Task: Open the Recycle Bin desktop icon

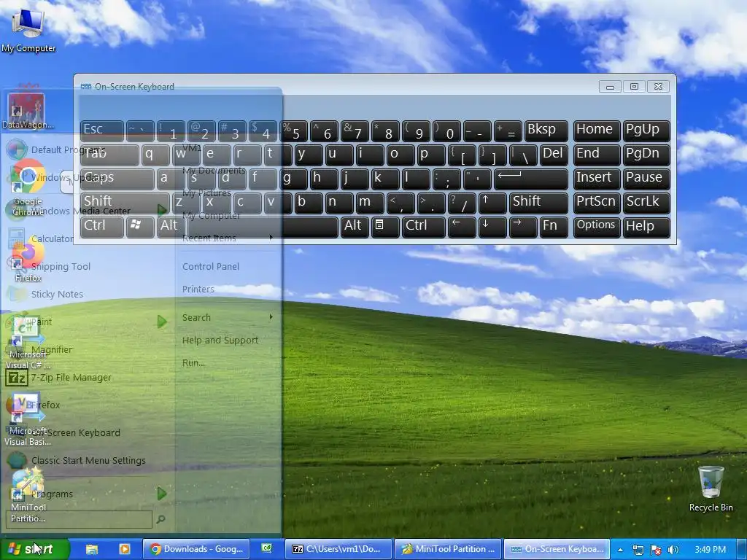Action: click(711, 489)
